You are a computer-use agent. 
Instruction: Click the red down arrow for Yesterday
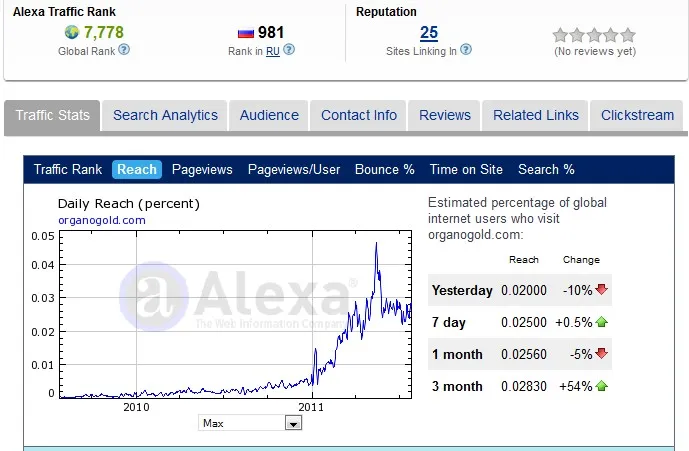[602, 289]
